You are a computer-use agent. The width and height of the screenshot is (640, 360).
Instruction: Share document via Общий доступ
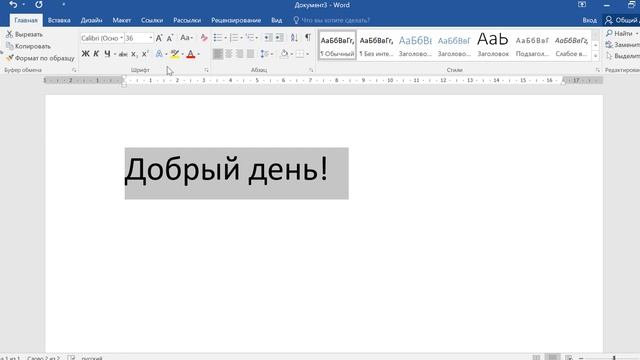[x=622, y=20]
